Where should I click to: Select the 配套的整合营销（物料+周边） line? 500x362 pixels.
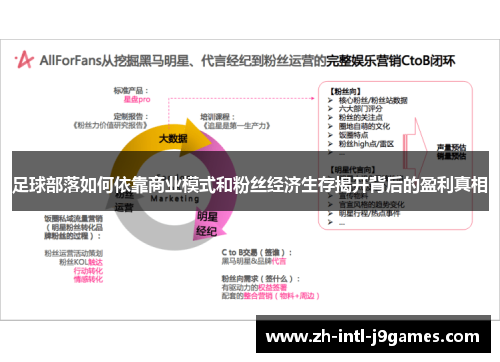click(271, 296)
